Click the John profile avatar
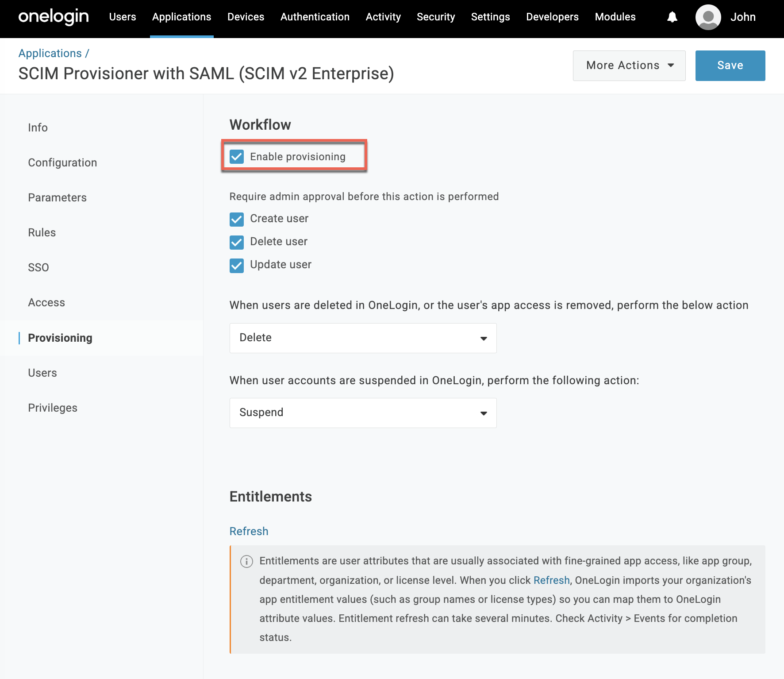 tap(707, 18)
